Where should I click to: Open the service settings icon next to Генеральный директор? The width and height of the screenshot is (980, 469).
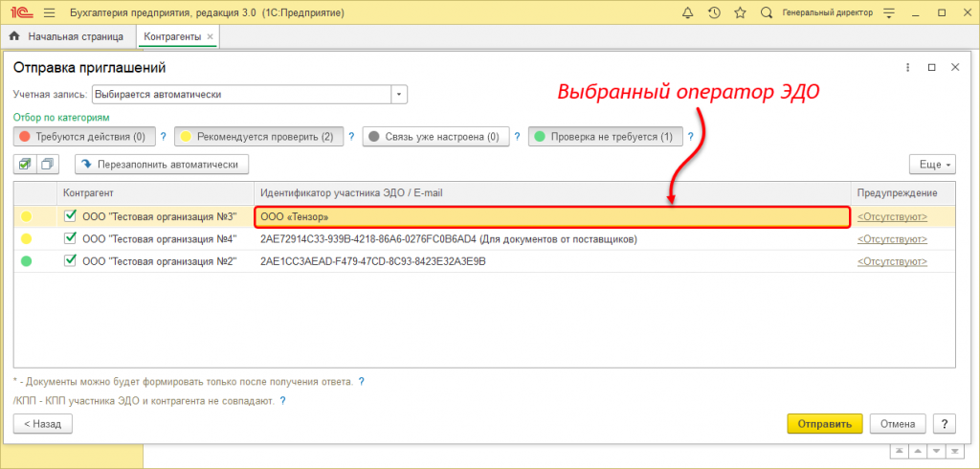tap(889, 12)
